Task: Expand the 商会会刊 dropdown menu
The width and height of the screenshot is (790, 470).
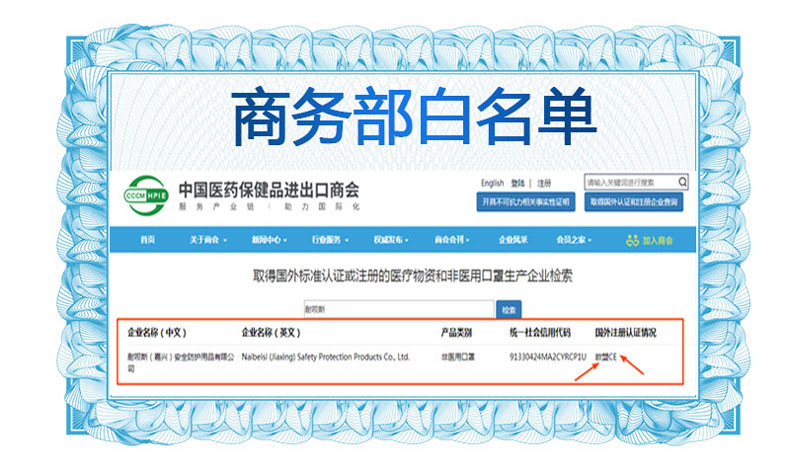Action: pos(452,240)
